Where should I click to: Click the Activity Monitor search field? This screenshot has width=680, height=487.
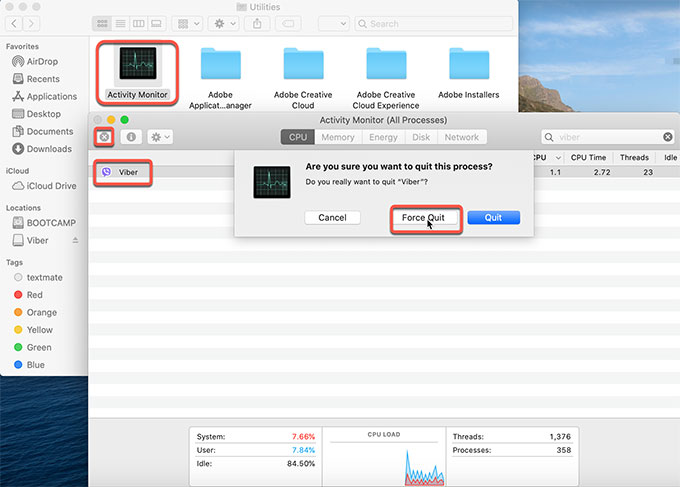[607, 137]
